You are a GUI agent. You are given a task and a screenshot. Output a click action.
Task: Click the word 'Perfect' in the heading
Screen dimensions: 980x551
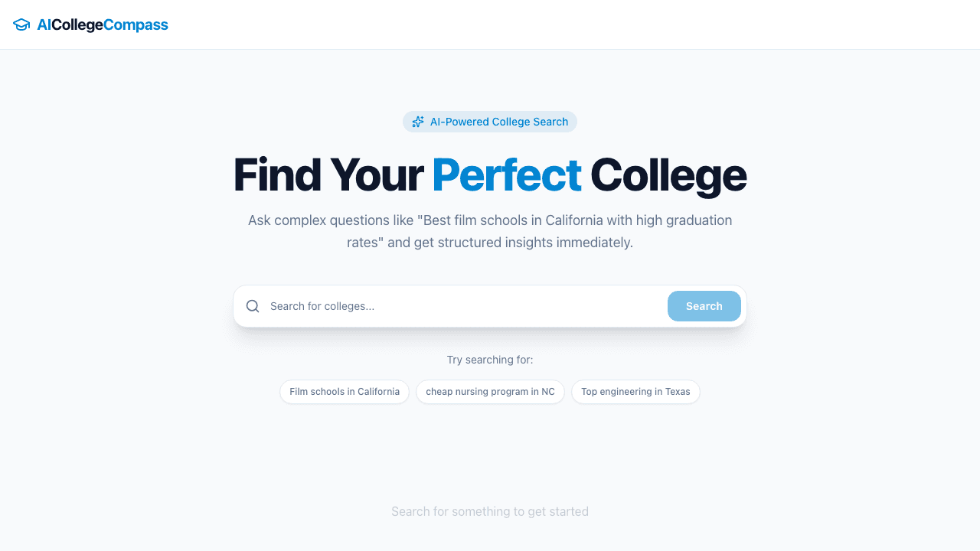[507, 174]
